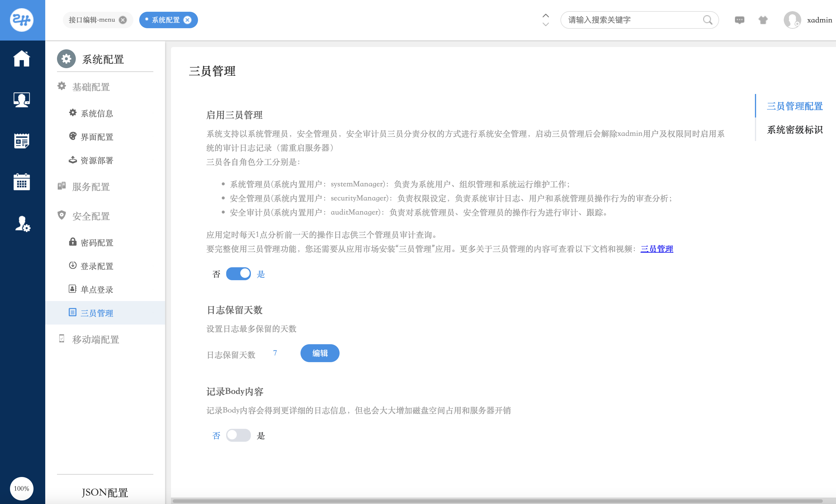This screenshot has width=836, height=504.
Task: Open the messages icon in the top bar
Action: (739, 20)
